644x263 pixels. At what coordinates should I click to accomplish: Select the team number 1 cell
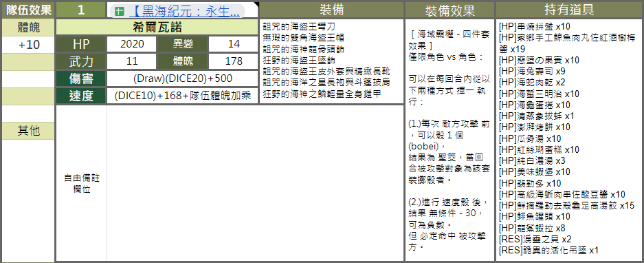point(81,10)
